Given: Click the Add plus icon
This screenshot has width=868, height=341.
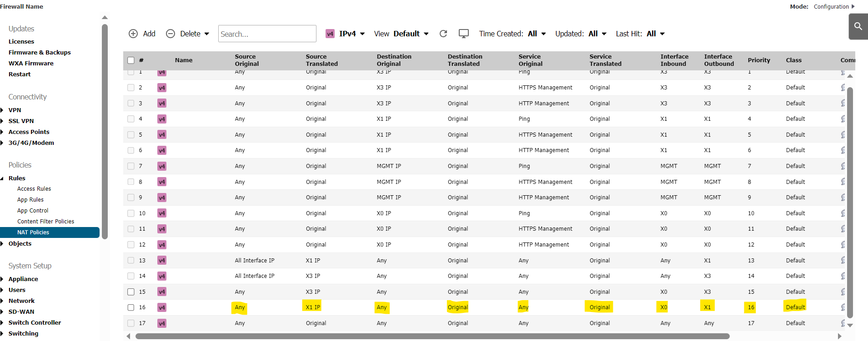Looking at the screenshot, I should point(133,34).
